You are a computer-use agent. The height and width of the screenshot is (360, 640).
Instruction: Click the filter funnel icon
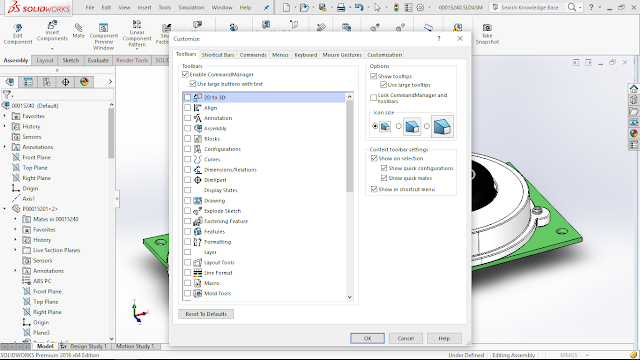pos(7,95)
